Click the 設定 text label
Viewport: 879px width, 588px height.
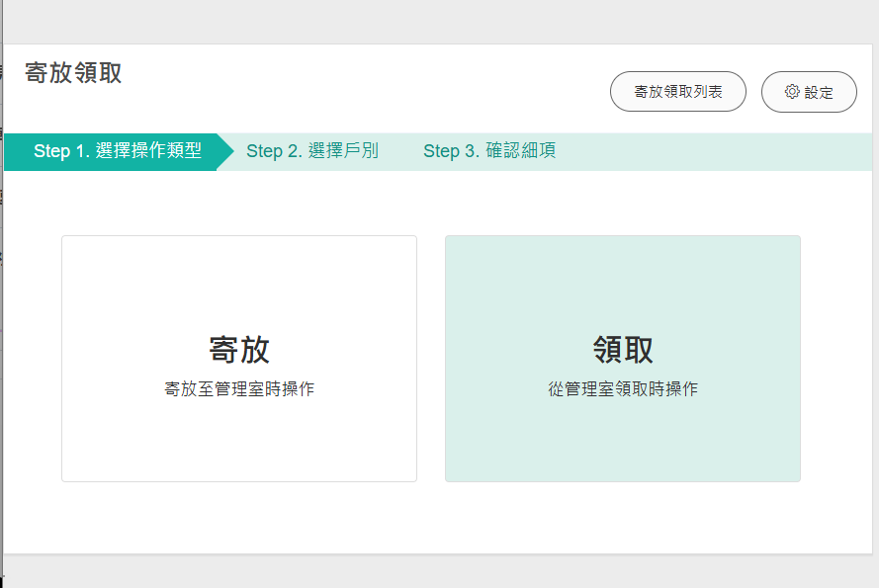click(819, 93)
